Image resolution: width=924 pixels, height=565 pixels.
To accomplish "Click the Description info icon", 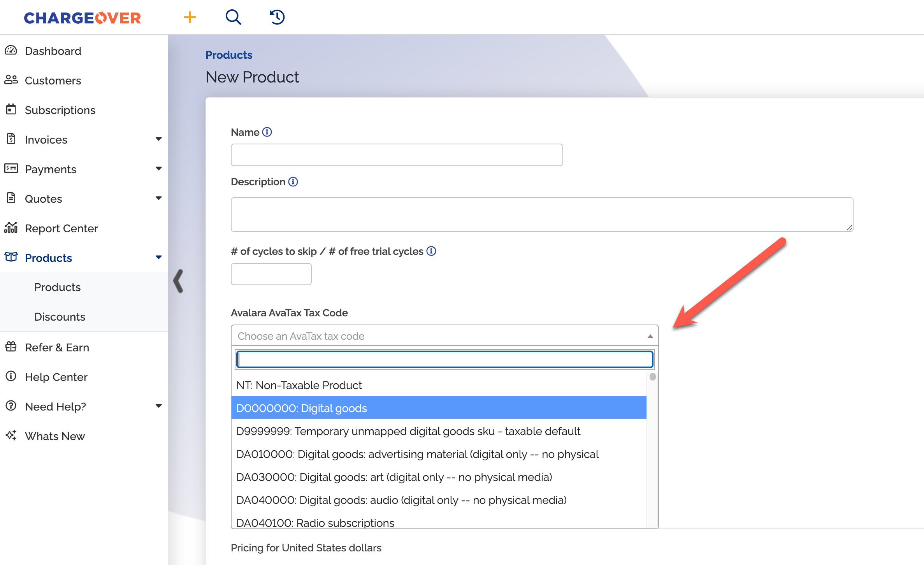I will (293, 182).
